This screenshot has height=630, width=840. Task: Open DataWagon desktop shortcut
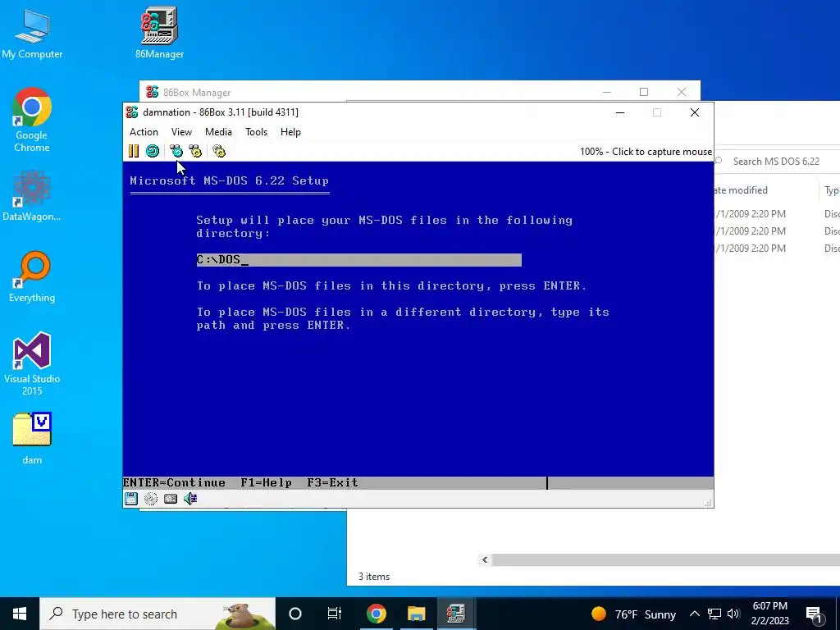coord(32,195)
